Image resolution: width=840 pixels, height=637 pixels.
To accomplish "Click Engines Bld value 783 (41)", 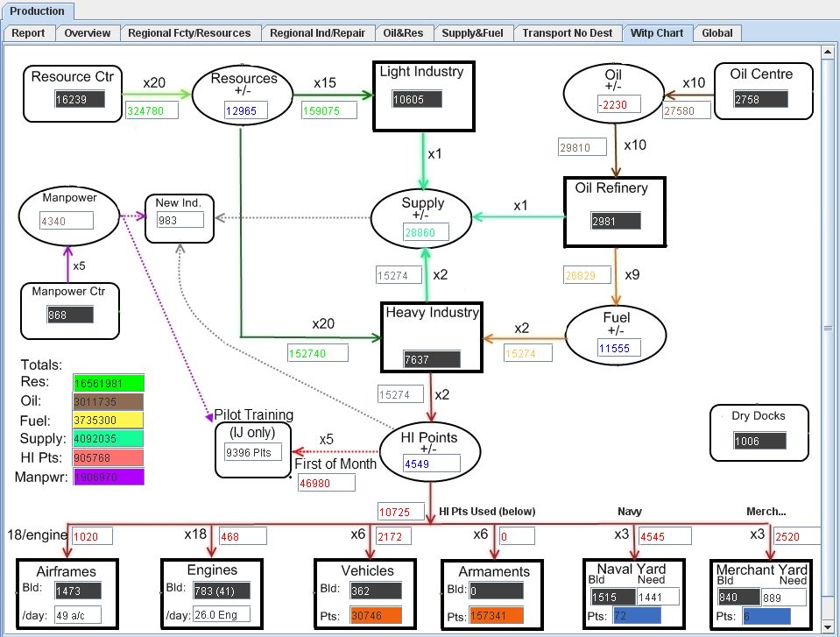I will click(222, 591).
